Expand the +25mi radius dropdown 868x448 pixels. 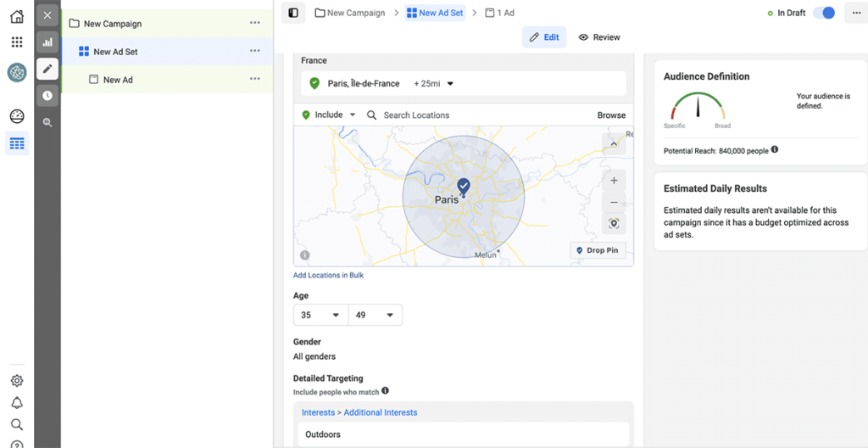(434, 84)
